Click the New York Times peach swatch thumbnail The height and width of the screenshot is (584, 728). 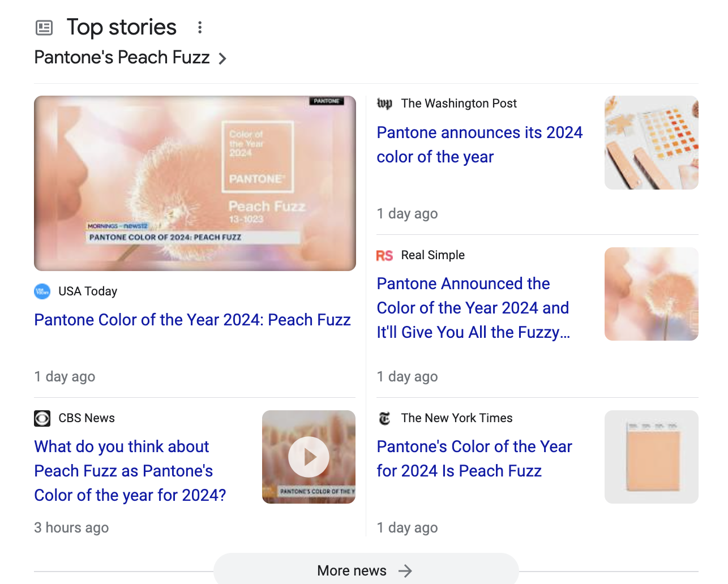coord(651,457)
